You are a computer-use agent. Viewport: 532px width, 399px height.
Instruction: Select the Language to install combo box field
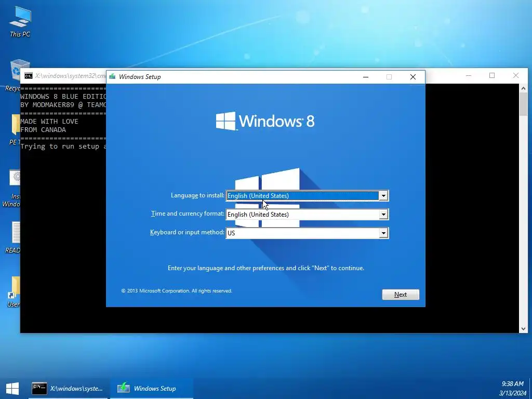(307, 196)
